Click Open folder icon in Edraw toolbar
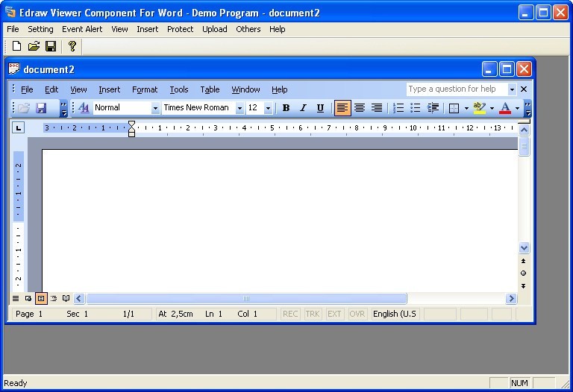573x392 pixels. [34, 46]
